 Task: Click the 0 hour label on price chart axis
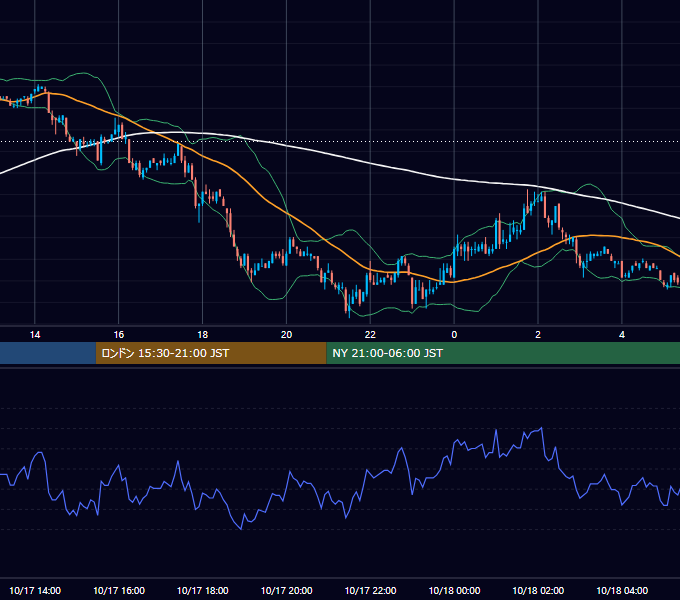(454, 335)
